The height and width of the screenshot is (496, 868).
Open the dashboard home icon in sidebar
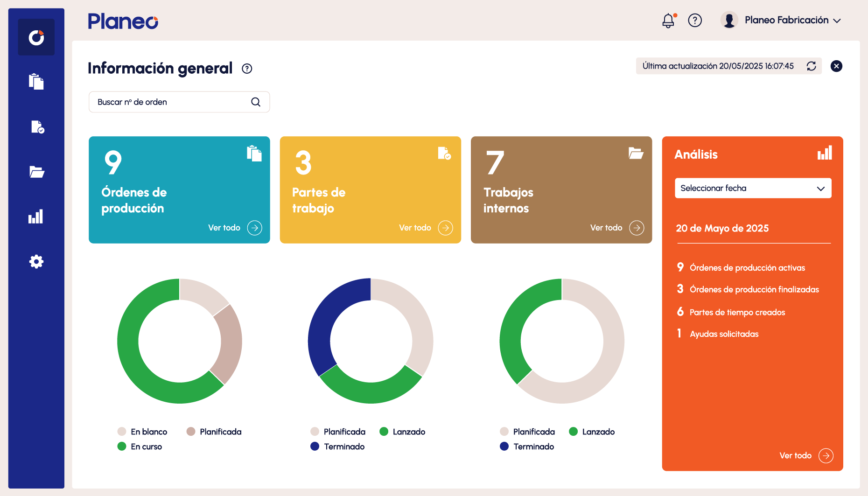click(36, 37)
